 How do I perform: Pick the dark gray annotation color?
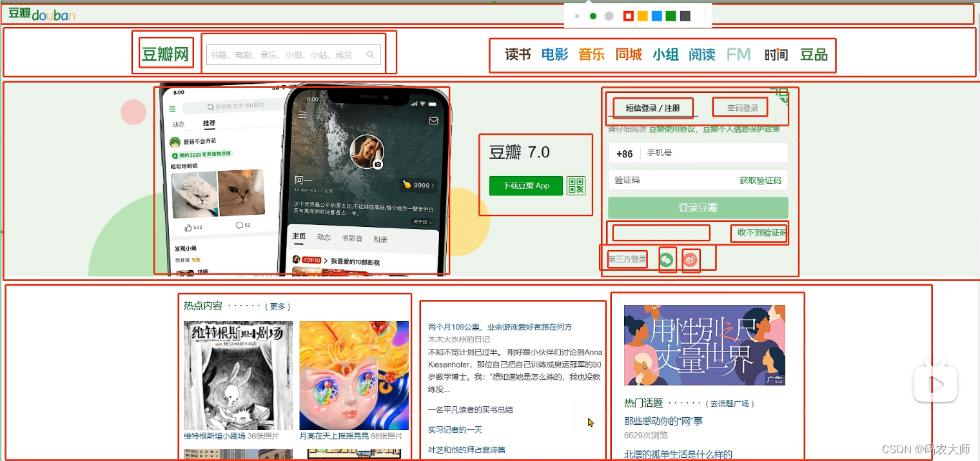(x=685, y=16)
